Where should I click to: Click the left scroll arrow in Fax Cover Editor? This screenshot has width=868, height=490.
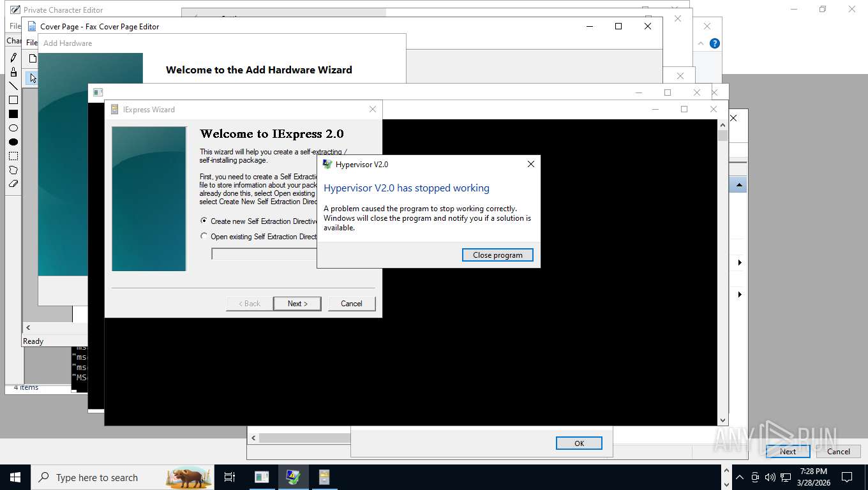click(x=28, y=327)
